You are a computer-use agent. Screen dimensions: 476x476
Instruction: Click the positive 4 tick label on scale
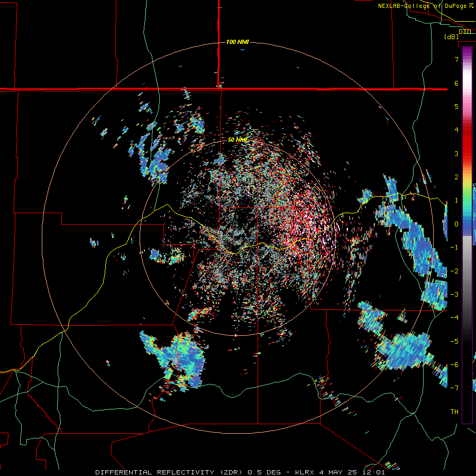click(x=456, y=130)
